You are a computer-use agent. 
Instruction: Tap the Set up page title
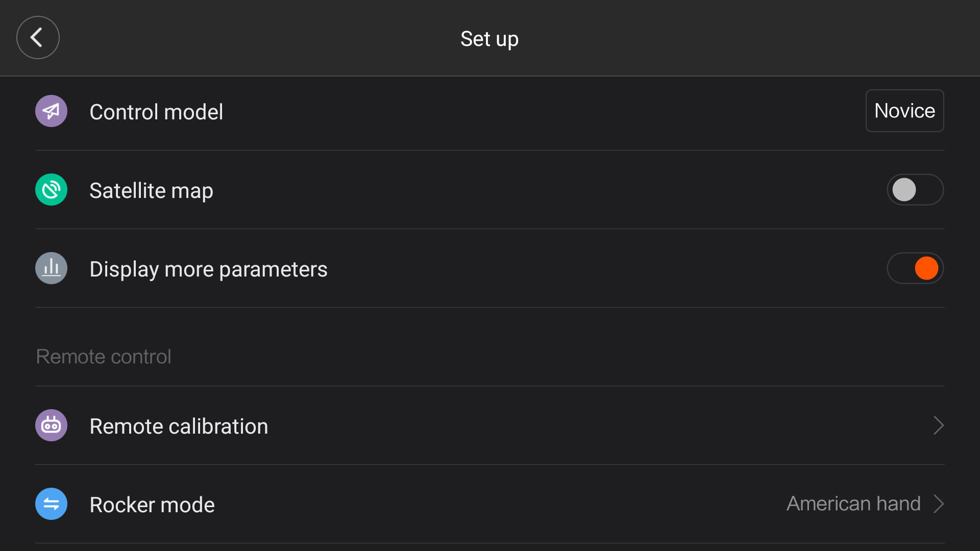coord(489,39)
